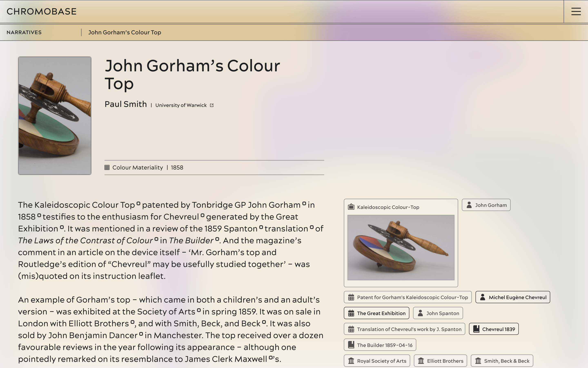Click the John Gorham's Colour Top breadcrumb
The image size is (588, 368).
[x=125, y=32]
